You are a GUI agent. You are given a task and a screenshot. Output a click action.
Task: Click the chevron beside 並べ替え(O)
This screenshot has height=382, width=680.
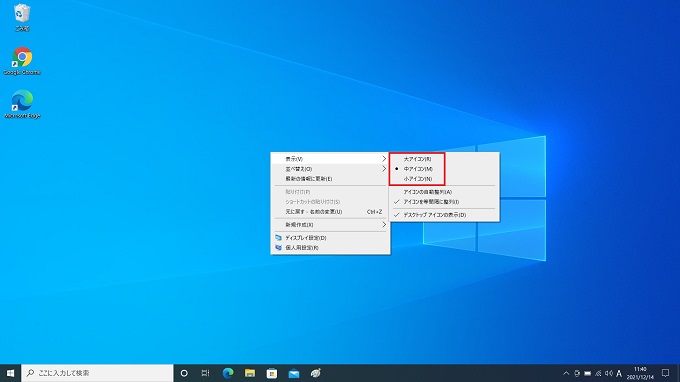point(384,169)
